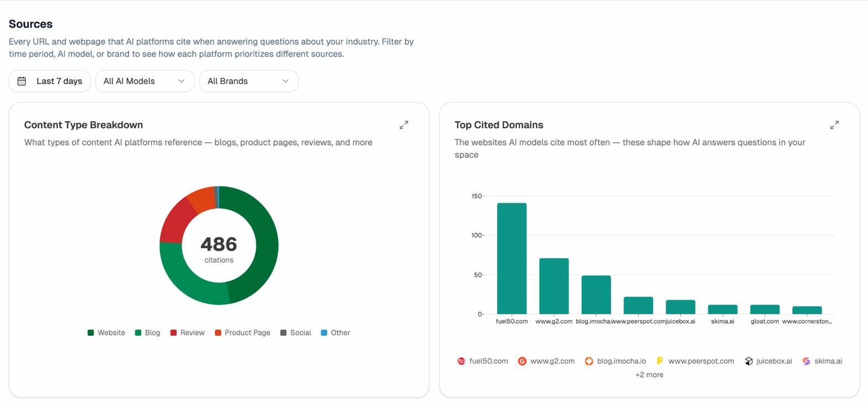Click the fuel50.com logo icon in legend
This screenshot has height=418, width=868.
(461, 361)
